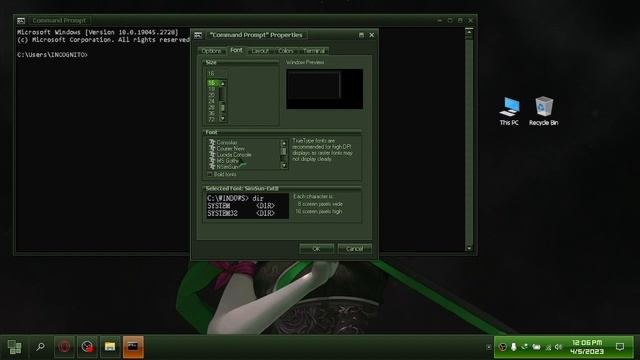Switch to the Layout tab

coord(260,51)
